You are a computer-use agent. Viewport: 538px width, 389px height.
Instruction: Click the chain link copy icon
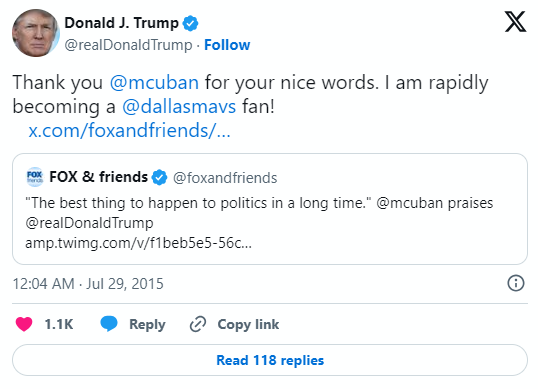[198, 324]
